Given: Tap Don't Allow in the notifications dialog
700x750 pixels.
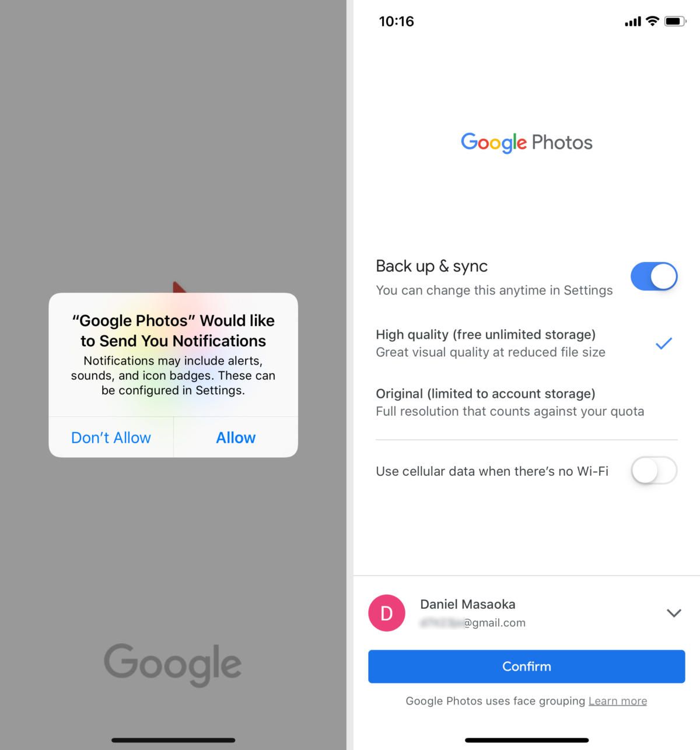Looking at the screenshot, I should [x=111, y=437].
